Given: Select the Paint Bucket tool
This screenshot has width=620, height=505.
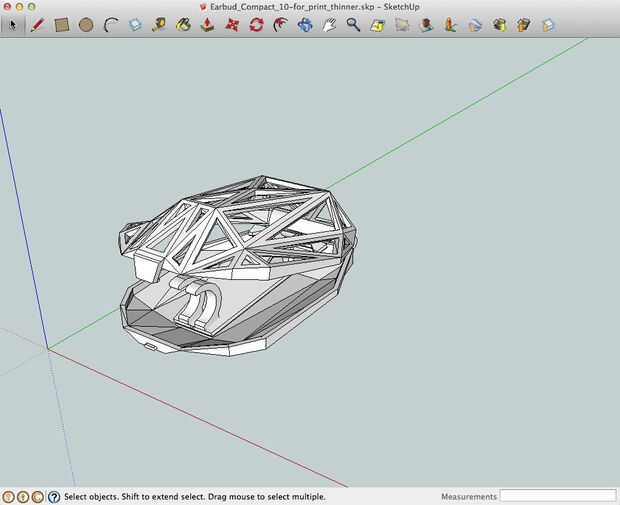Looking at the screenshot, I should point(183,25).
